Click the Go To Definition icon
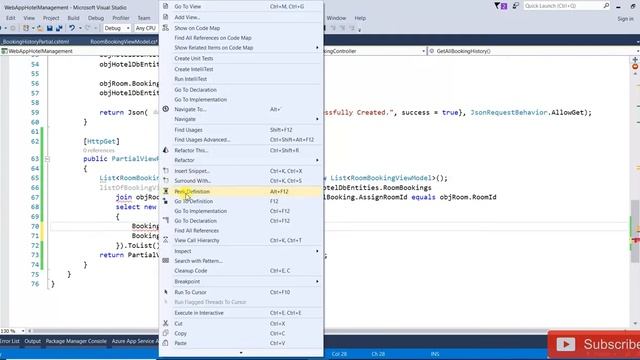This screenshot has width=640, height=360. [x=165, y=201]
